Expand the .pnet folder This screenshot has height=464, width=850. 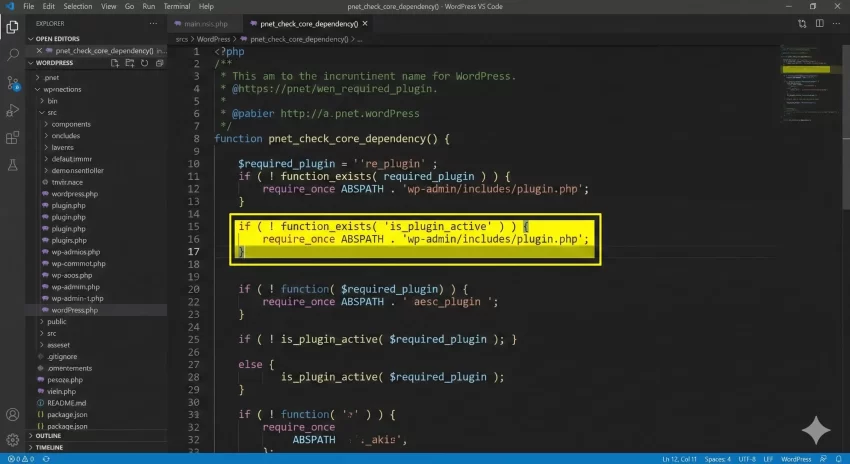51,78
